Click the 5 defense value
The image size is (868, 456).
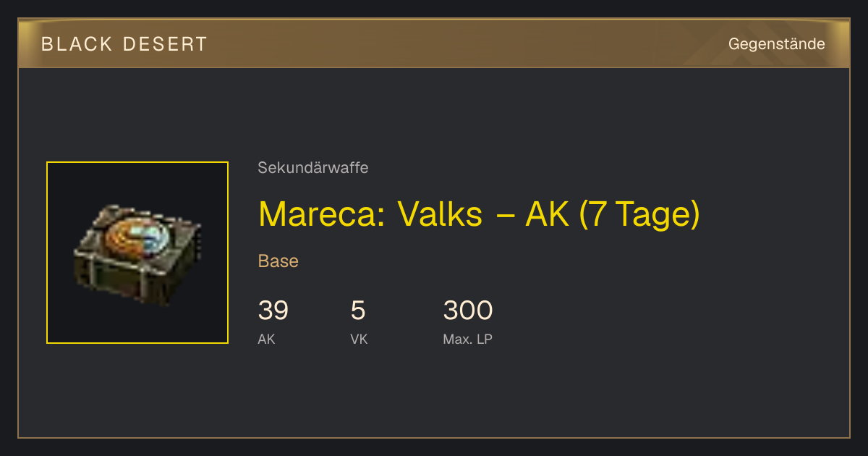click(358, 311)
